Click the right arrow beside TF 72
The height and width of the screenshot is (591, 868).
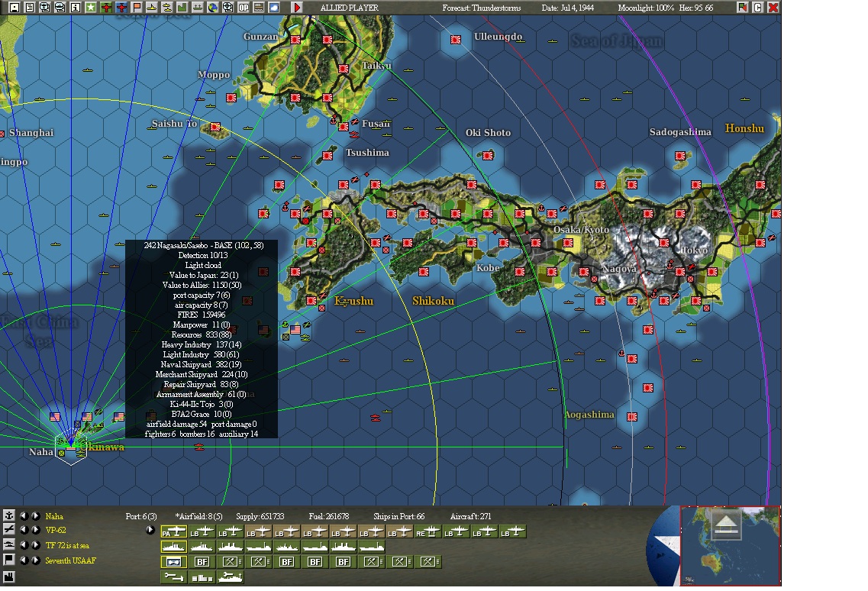click(x=35, y=545)
